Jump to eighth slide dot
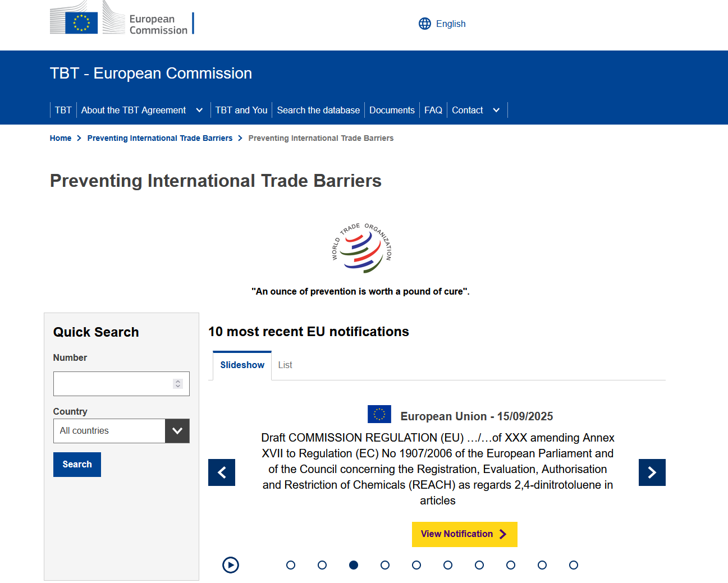Viewport: 728px width, 583px height. [x=511, y=565]
